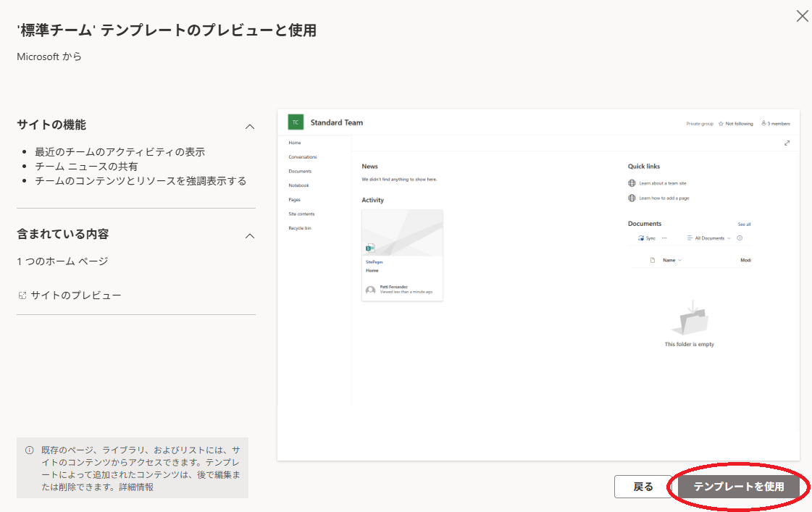This screenshot has width=812, height=512.
Task: Select Conversations in the preview's navigation
Action: [x=303, y=157]
